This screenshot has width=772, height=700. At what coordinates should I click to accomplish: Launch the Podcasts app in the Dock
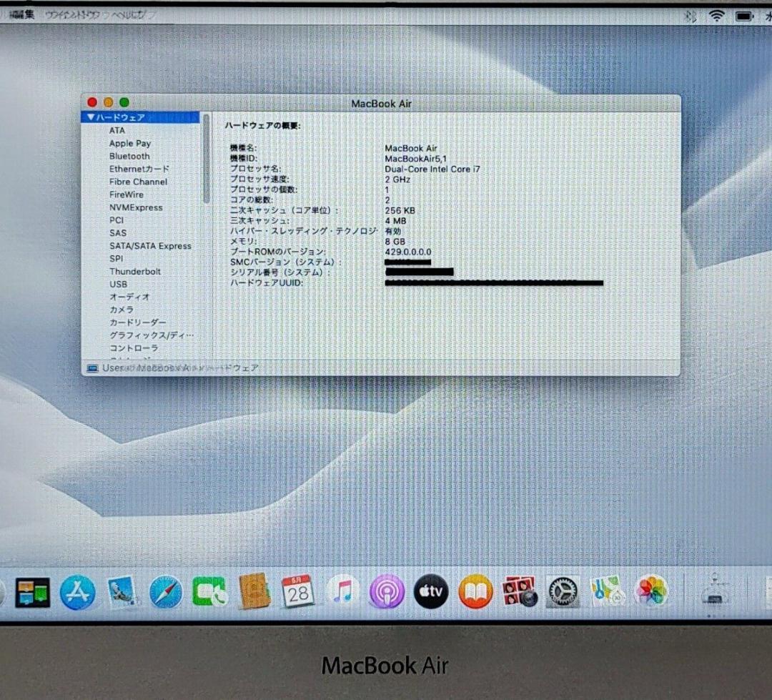point(387,591)
